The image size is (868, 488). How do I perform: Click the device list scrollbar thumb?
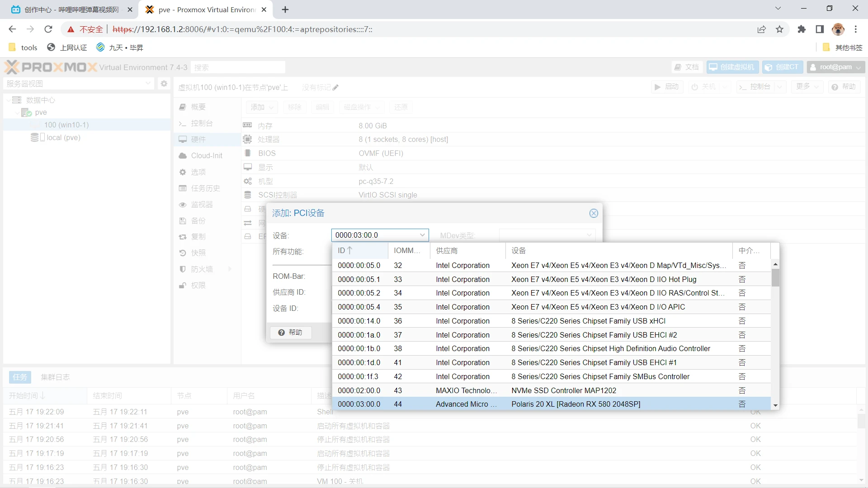click(x=775, y=278)
